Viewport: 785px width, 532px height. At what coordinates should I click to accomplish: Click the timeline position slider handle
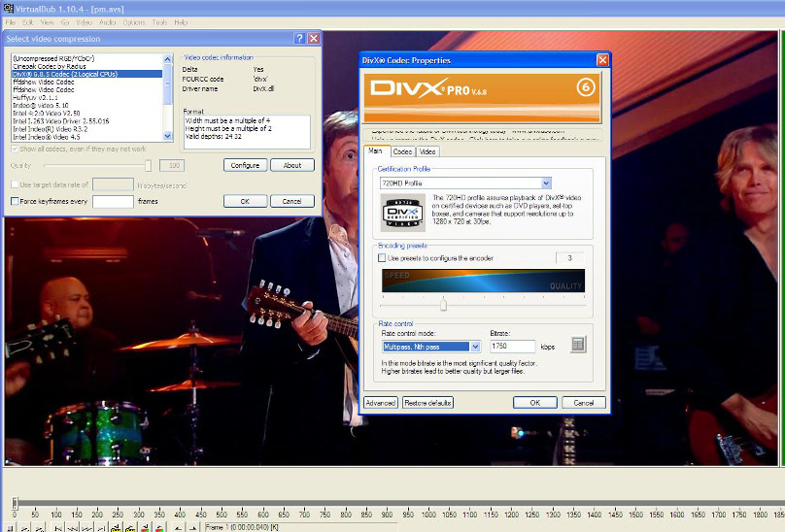pos(15,503)
